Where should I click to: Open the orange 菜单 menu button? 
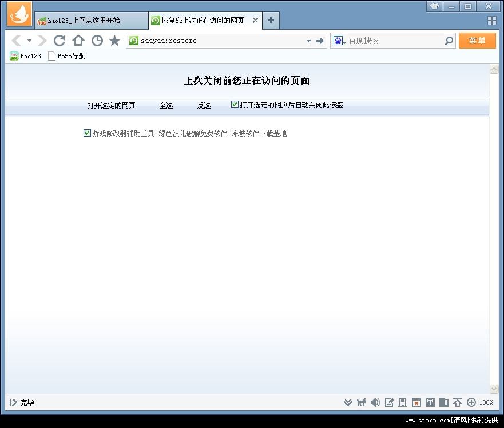coord(477,41)
